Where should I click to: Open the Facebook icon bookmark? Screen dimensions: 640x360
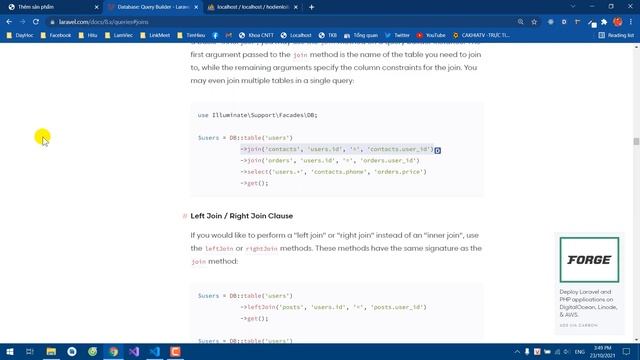[x=215, y=36]
